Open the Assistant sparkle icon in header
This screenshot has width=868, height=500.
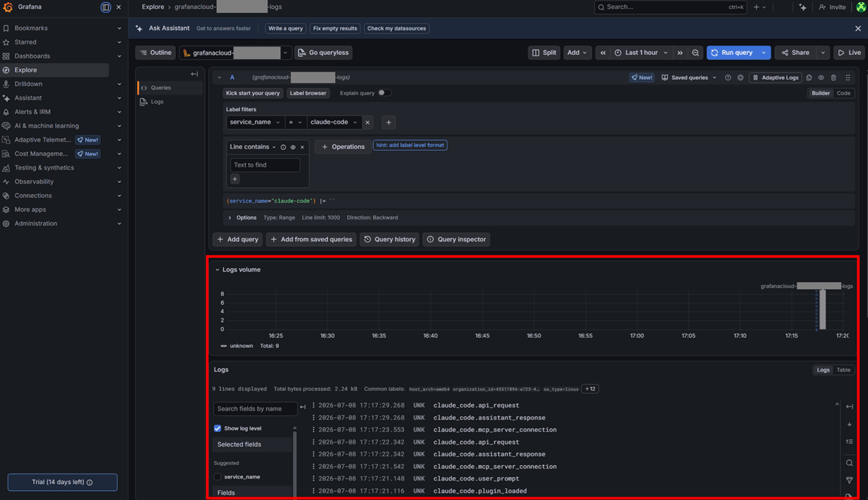(x=803, y=7)
